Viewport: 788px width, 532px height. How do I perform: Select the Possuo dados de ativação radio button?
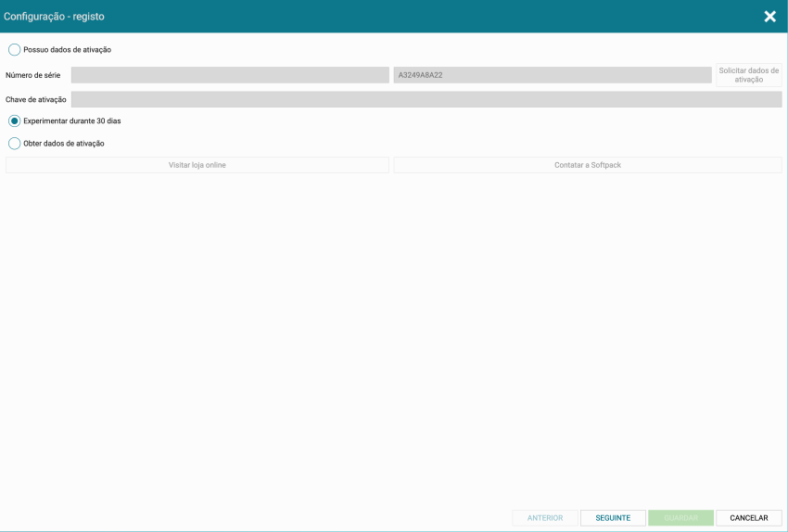(14, 50)
